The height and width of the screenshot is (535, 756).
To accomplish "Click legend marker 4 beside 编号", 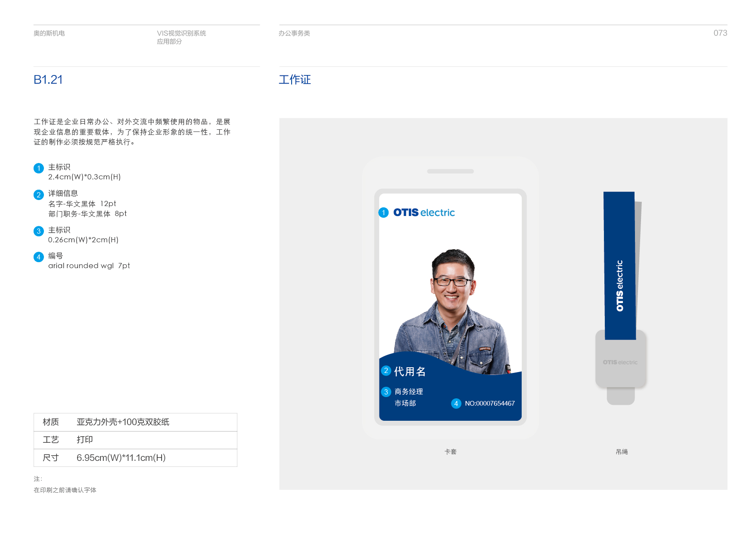I will 39,257.
